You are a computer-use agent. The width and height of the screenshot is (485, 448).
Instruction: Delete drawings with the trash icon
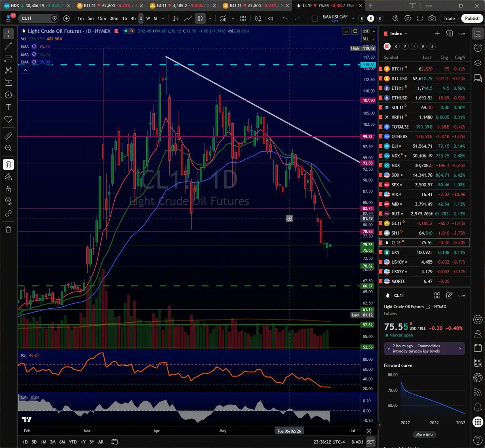pos(8,230)
